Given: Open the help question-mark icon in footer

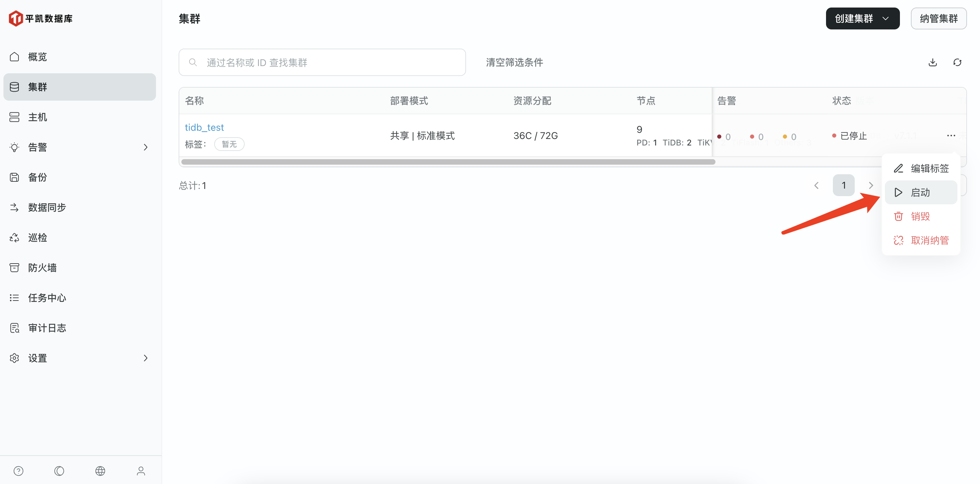Looking at the screenshot, I should pos(18,471).
